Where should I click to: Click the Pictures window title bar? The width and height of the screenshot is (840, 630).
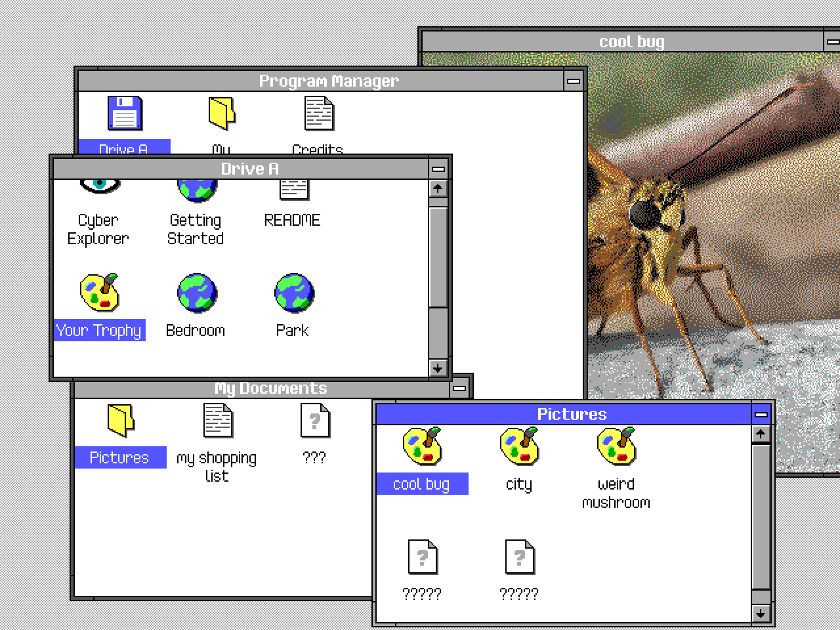coord(564,414)
